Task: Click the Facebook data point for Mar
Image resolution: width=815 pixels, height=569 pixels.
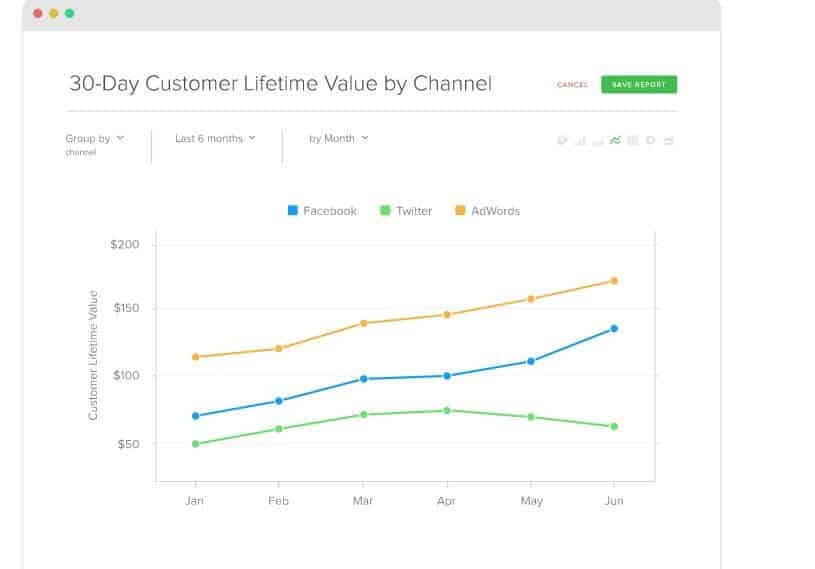Action: (x=363, y=379)
